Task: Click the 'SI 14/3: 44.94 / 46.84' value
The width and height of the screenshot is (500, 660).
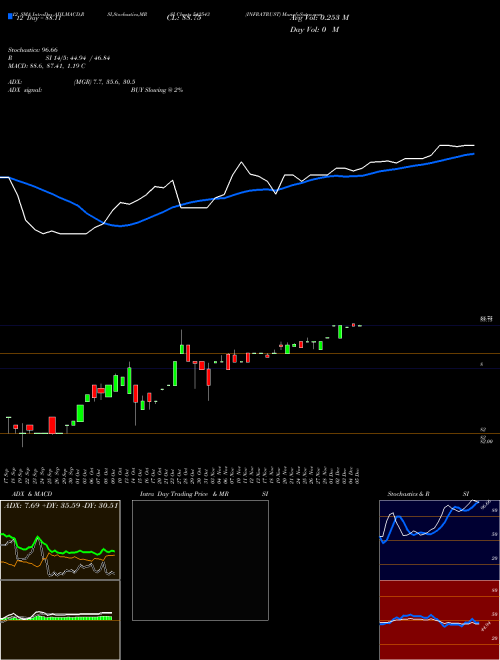Action: 78,58
